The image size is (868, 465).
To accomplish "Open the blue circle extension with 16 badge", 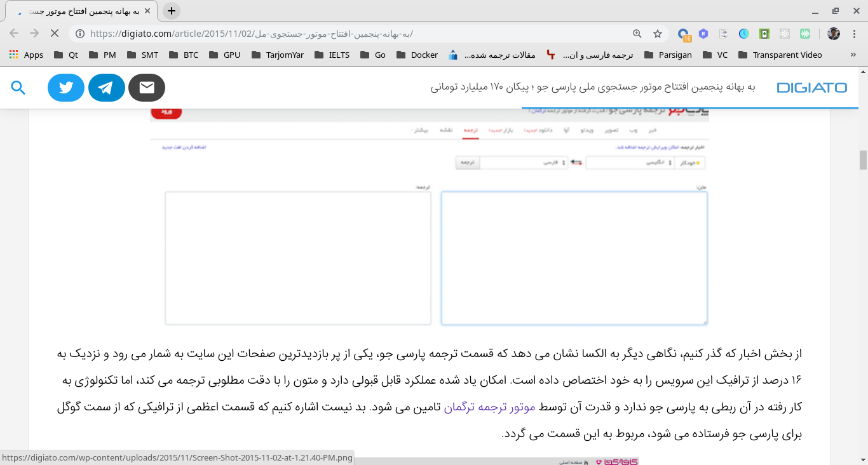I will pyautogui.click(x=684, y=34).
